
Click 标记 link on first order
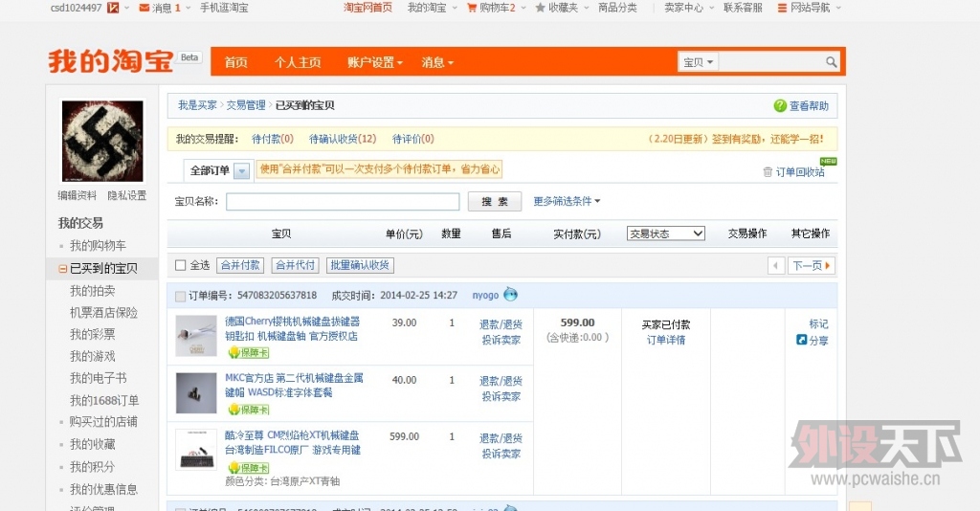(819, 323)
